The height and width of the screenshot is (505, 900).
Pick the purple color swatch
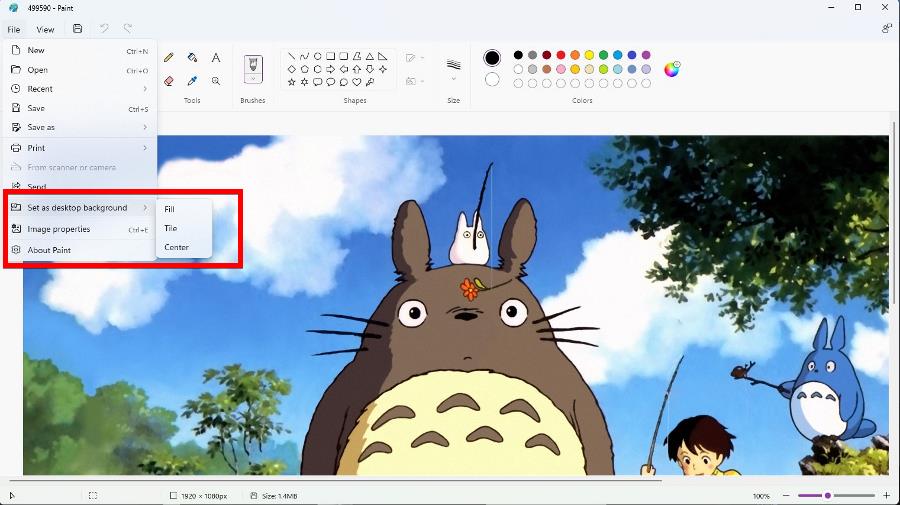(646, 55)
